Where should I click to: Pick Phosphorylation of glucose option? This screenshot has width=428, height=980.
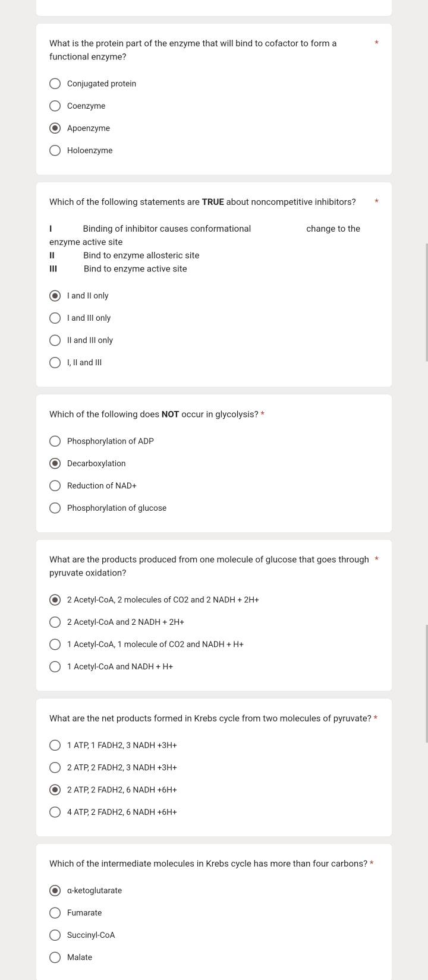coord(55,508)
